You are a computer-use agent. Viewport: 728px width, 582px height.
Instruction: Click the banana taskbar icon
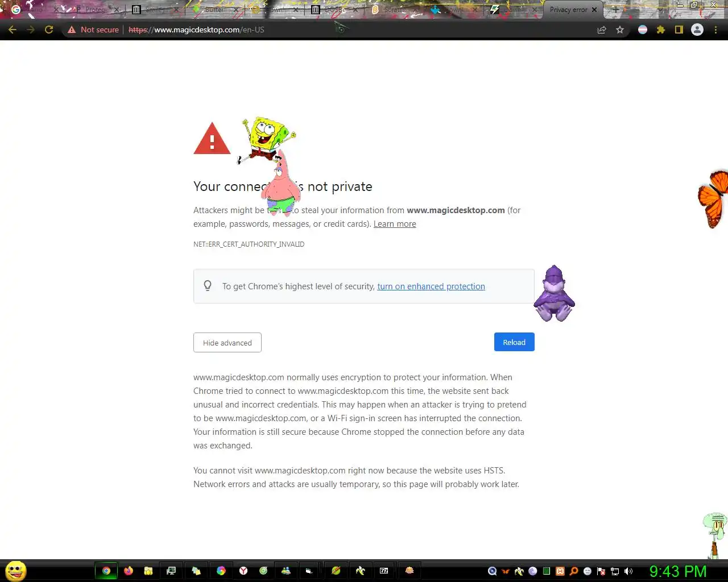(360, 571)
